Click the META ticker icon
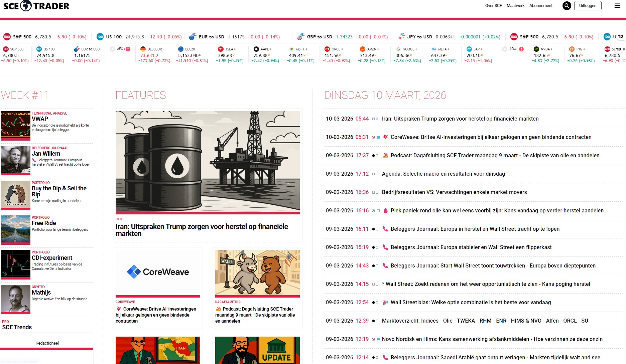 coord(434,49)
